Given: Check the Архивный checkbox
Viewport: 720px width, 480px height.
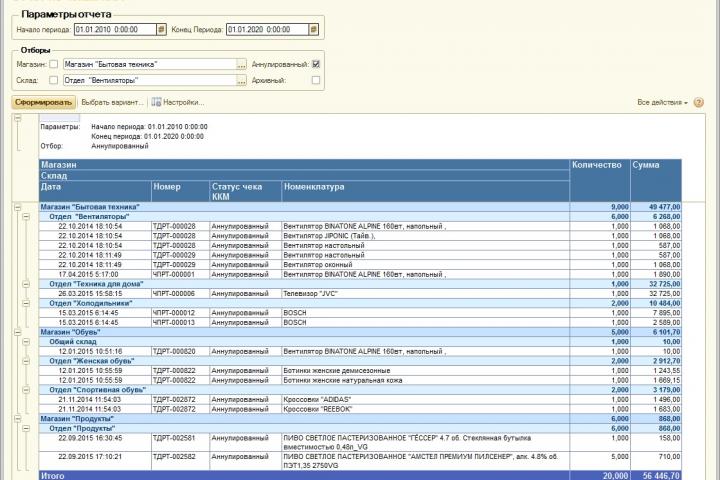Looking at the screenshot, I should (x=316, y=80).
